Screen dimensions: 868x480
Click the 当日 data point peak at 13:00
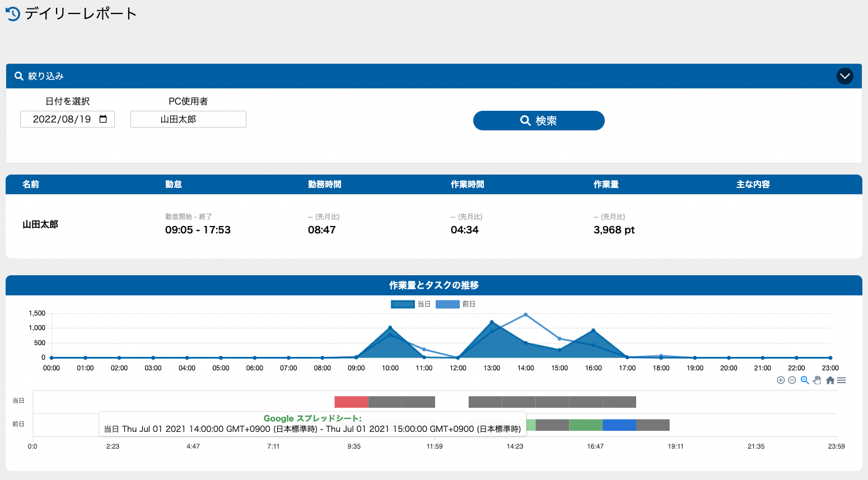point(492,322)
